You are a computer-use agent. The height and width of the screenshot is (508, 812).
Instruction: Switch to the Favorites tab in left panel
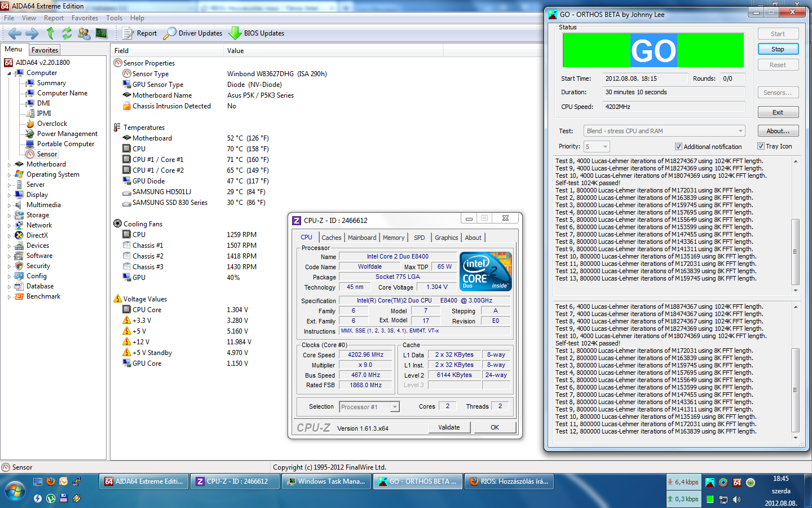[45, 50]
